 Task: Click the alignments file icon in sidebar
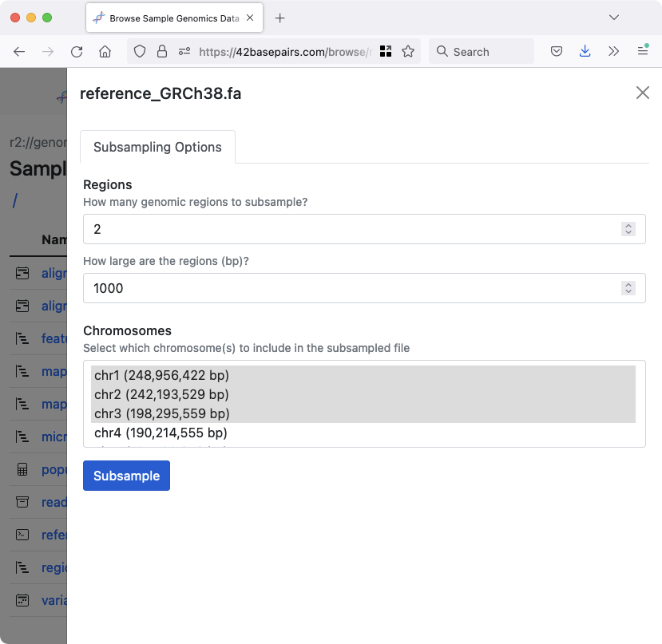click(x=22, y=273)
